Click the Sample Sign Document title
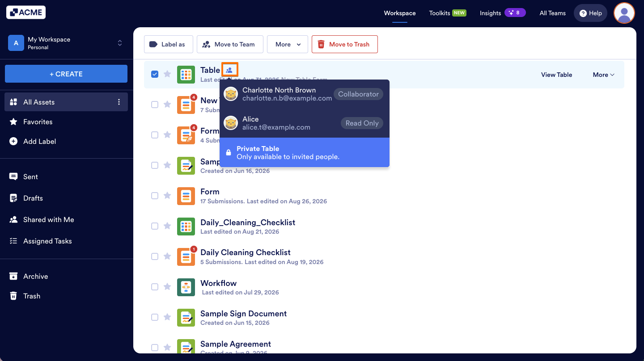The width and height of the screenshot is (644, 361). pyautogui.click(x=244, y=314)
